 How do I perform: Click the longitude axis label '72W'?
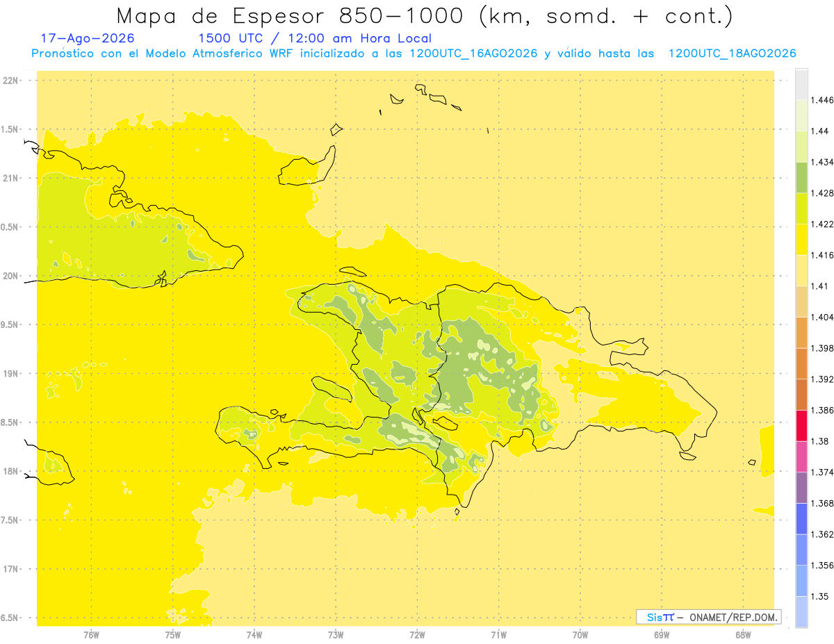[418, 635]
